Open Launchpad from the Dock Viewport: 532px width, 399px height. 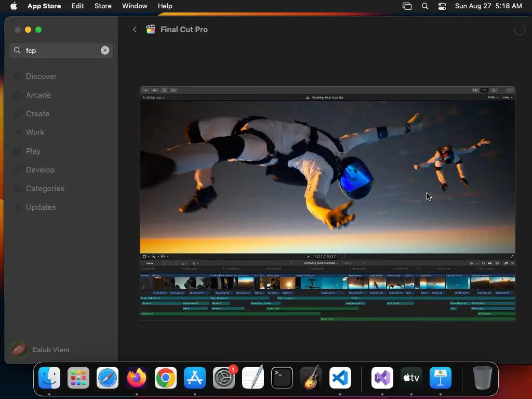click(78, 378)
